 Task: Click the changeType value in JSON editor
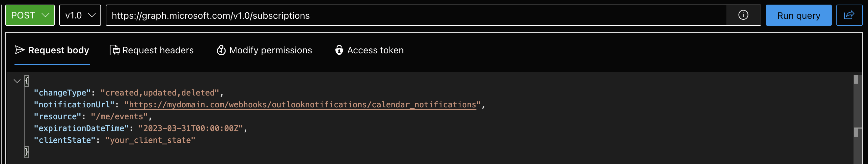click(160, 93)
